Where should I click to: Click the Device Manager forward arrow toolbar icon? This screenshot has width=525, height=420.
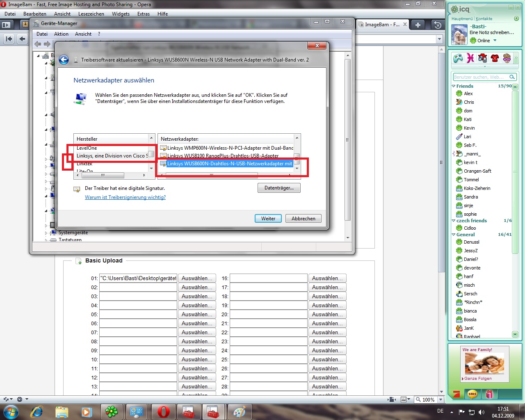pos(47,44)
